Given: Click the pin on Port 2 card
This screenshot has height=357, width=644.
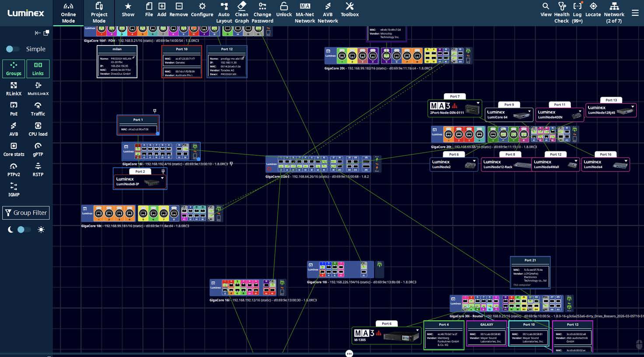Looking at the screenshot, I should (x=163, y=171).
